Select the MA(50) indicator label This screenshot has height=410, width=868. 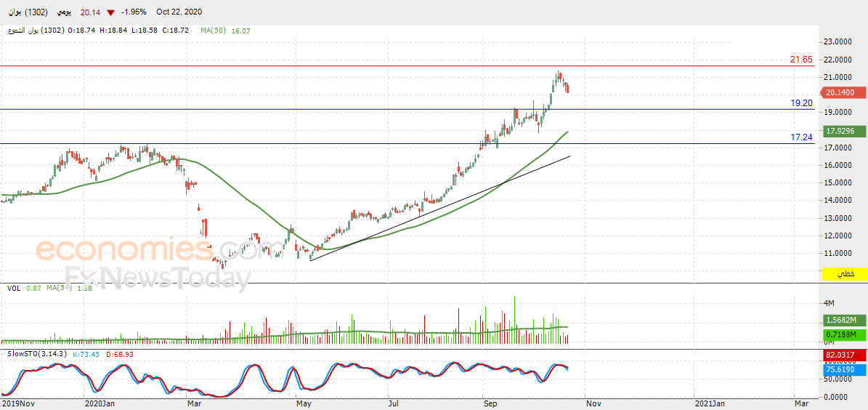pyautogui.click(x=214, y=31)
